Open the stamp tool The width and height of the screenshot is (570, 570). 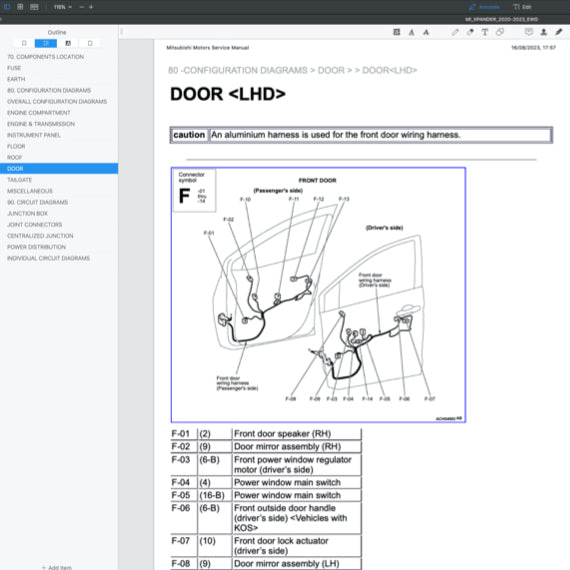coord(544,32)
